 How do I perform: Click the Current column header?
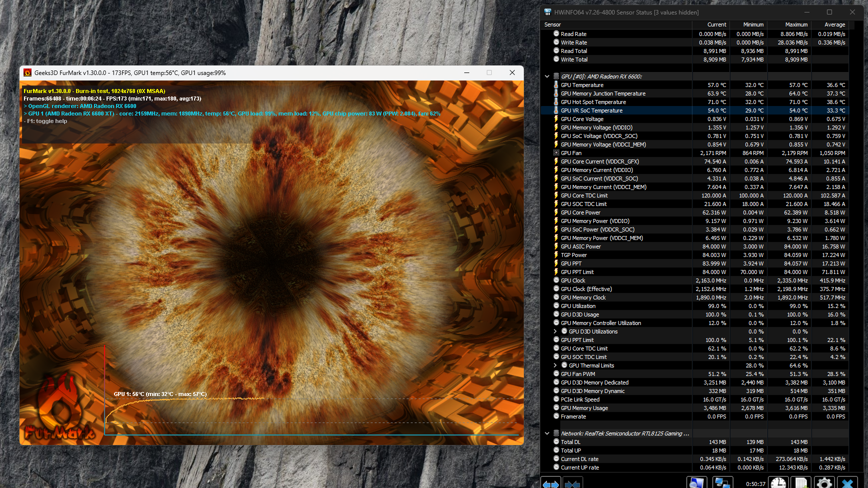tap(716, 24)
